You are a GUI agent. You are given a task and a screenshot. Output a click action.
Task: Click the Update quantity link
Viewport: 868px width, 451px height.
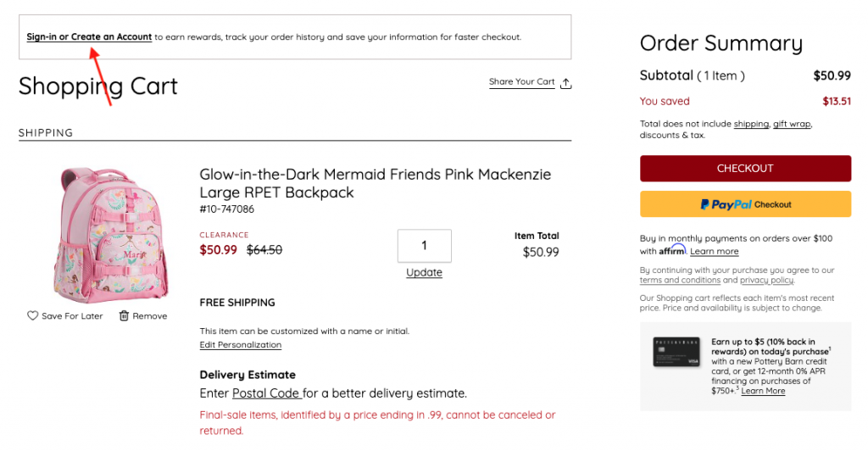click(x=424, y=272)
